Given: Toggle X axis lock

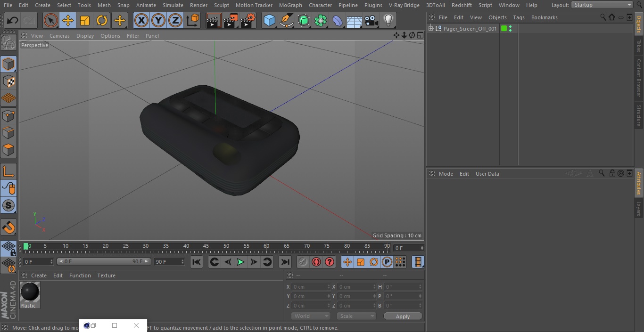Looking at the screenshot, I should [x=141, y=20].
